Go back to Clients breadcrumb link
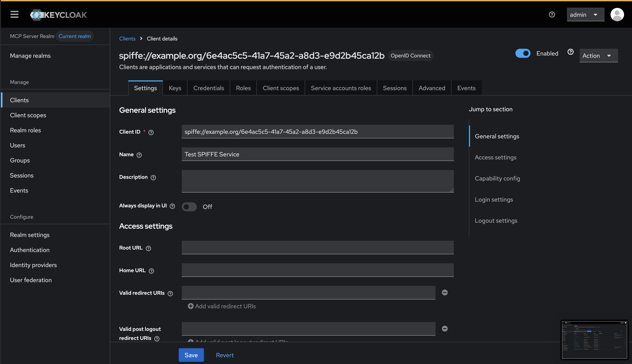This screenshot has height=364, width=632. click(127, 39)
